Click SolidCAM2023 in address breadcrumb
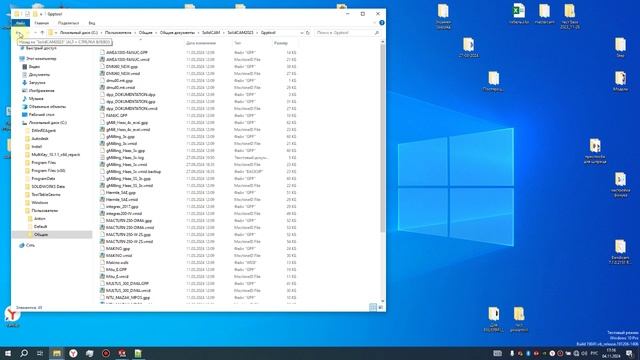This screenshot has height=360, width=640. pyautogui.click(x=240, y=33)
